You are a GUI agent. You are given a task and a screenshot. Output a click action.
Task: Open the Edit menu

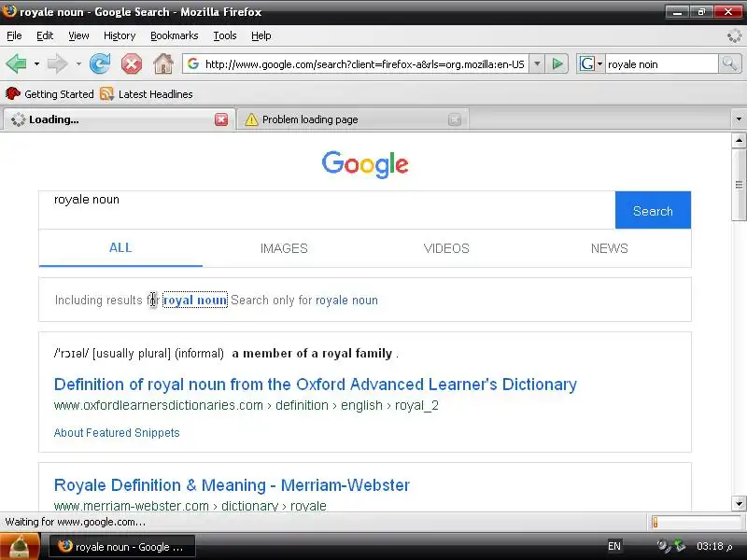click(45, 35)
